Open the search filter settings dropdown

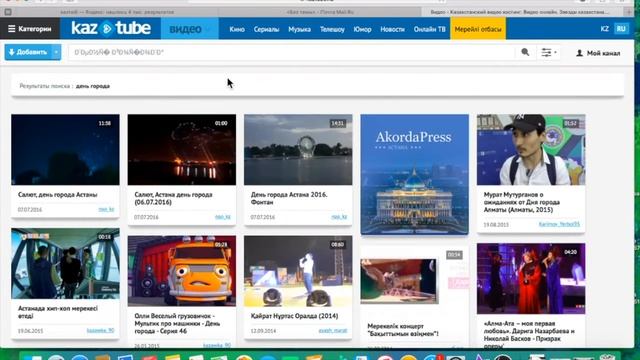tap(549, 52)
